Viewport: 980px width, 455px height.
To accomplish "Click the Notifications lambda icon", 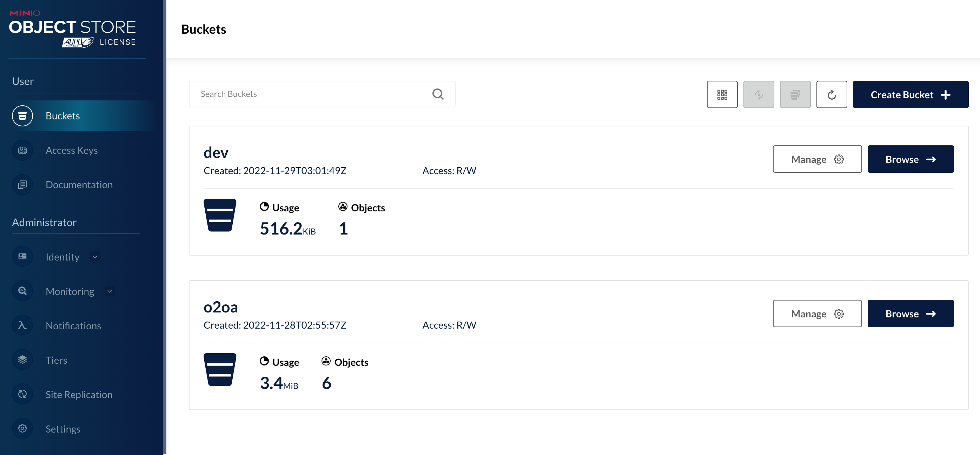I will 22,326.
